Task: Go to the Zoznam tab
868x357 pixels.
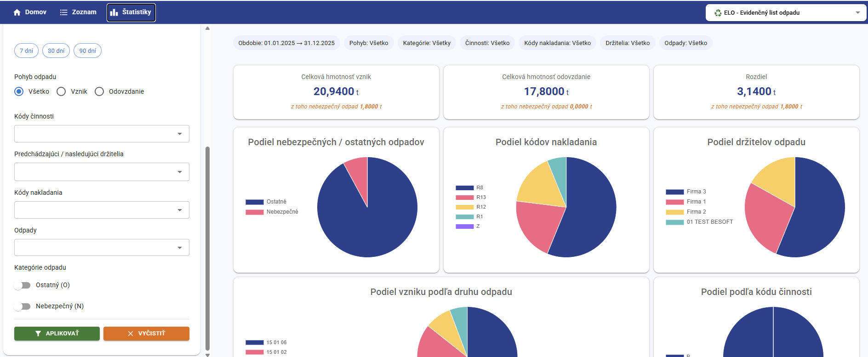Action: (78, 12)
